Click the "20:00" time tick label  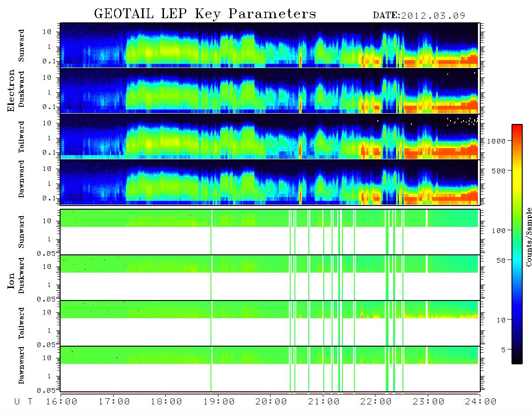click(272, 402)
